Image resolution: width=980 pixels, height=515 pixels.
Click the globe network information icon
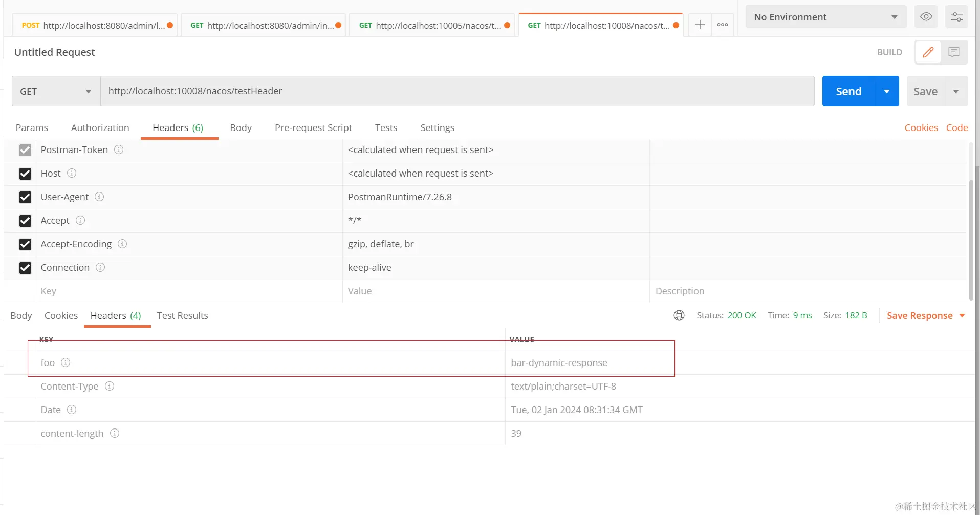point(679,315)
